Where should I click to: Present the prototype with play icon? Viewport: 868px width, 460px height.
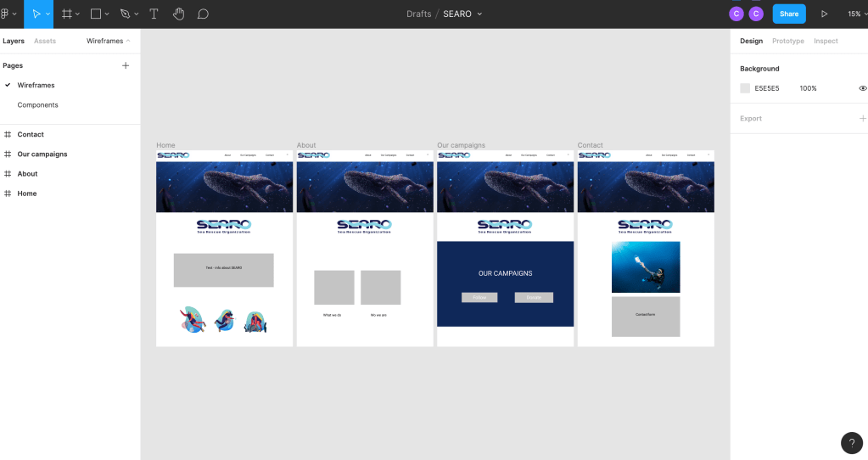[x=824, y=14]
